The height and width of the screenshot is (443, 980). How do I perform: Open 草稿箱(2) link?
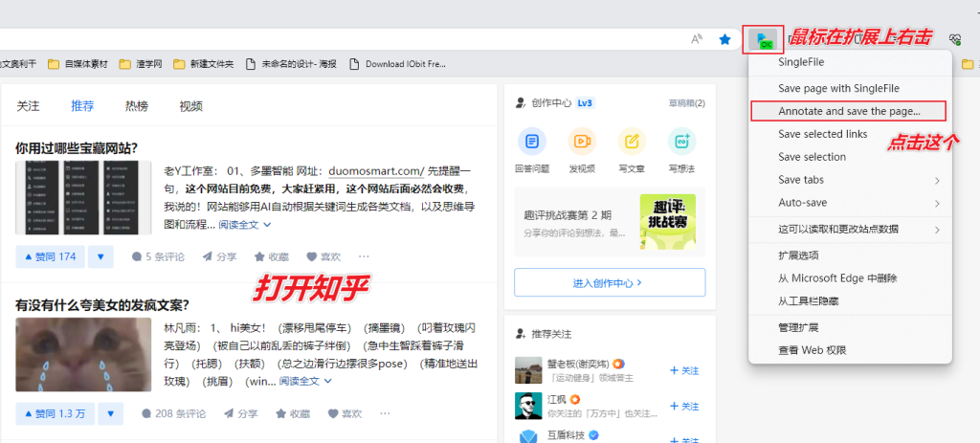(687, 103)
